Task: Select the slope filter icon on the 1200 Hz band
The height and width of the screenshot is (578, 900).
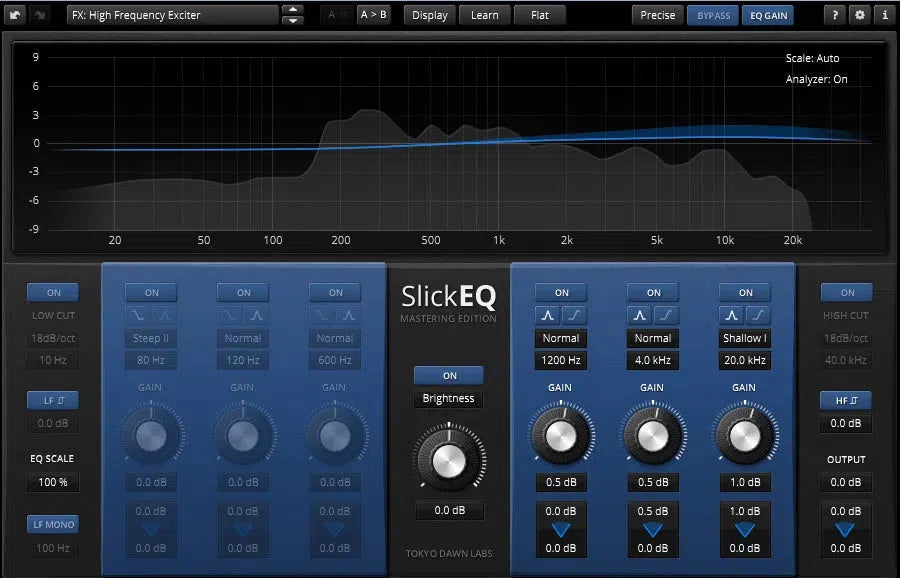Action: (574, 315)
